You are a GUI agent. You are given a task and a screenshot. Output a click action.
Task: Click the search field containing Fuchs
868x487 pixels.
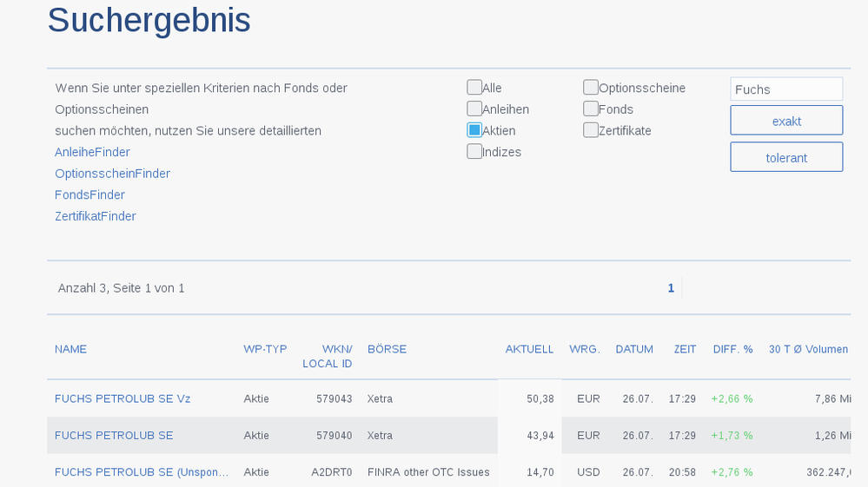tap(785, 89)
